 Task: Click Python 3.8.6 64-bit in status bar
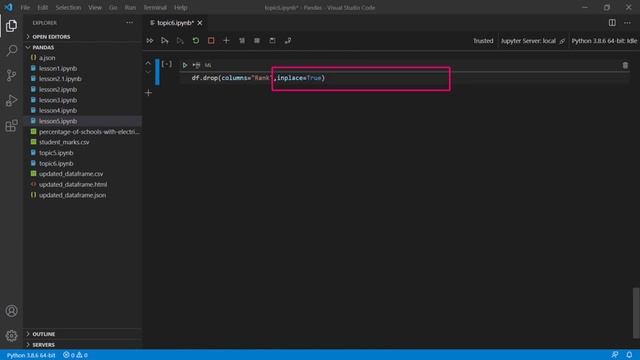(31, 355)
